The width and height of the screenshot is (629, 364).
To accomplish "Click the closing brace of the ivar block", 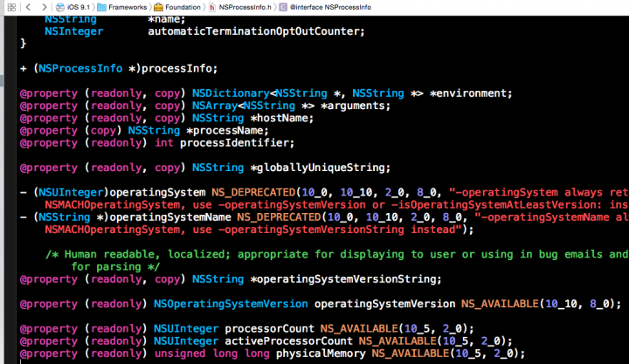I will click(x=24, y=44).
